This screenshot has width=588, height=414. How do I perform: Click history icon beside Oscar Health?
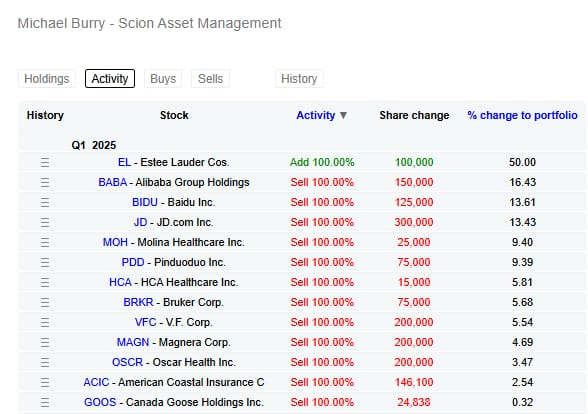(x=45, y=363)
